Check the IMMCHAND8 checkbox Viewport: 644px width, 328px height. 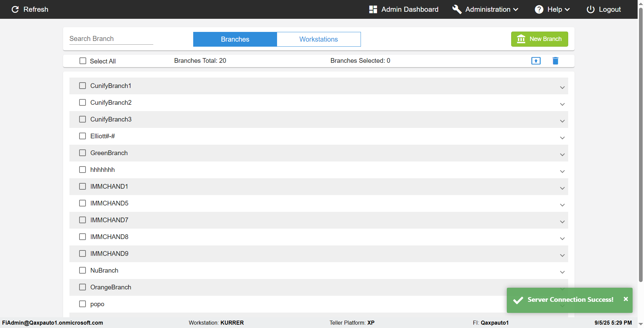click(x=83, y=237)
